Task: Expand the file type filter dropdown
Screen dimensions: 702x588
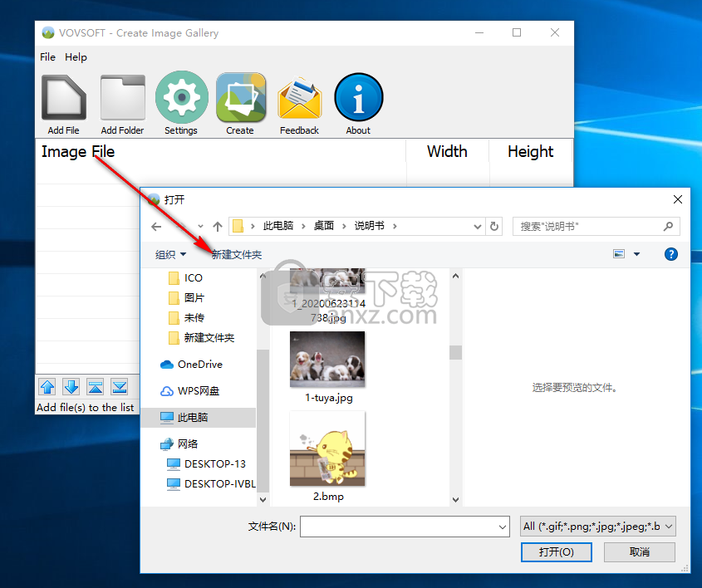Action: tap(596, 526)
